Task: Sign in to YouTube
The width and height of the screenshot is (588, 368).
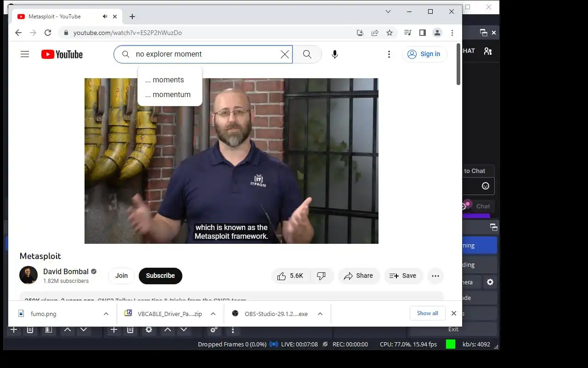Action: [424, 54]
